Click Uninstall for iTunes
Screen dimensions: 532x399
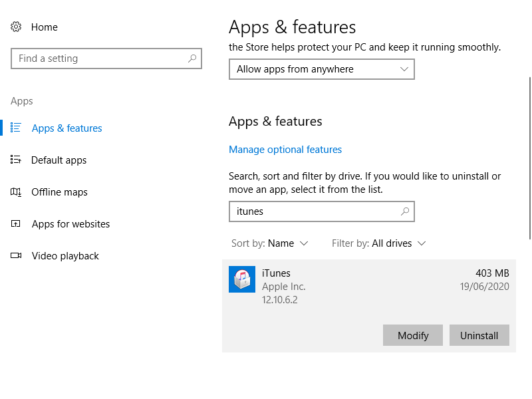[x=479, y=335]
